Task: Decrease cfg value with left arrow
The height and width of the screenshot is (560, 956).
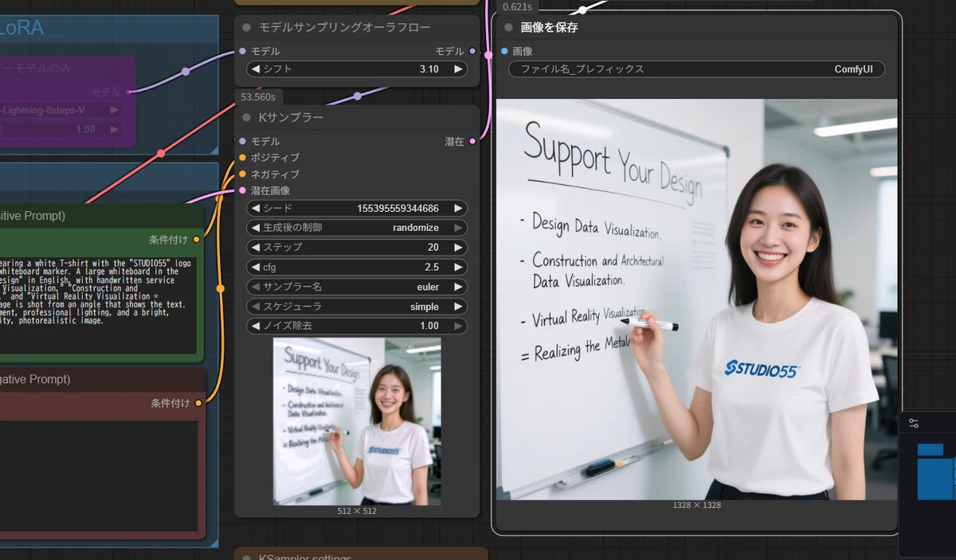Action: 256,267
